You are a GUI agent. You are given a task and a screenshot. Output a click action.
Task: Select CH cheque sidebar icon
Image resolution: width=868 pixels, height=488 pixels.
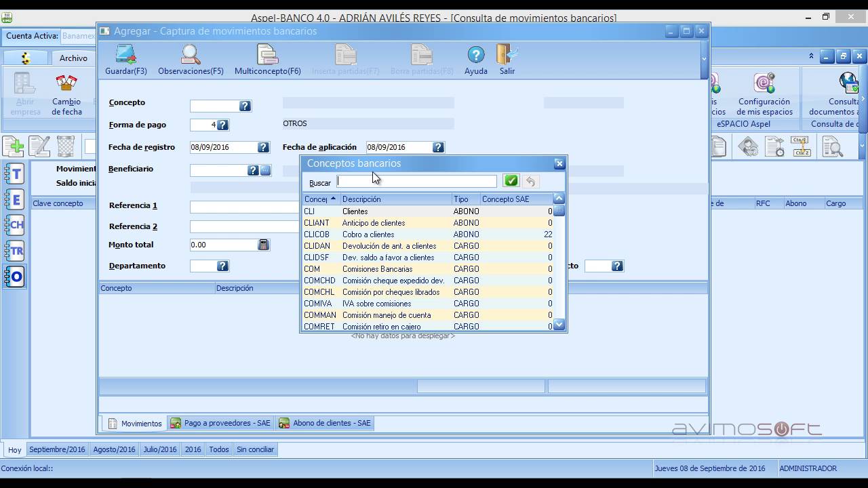coord(15,225)
